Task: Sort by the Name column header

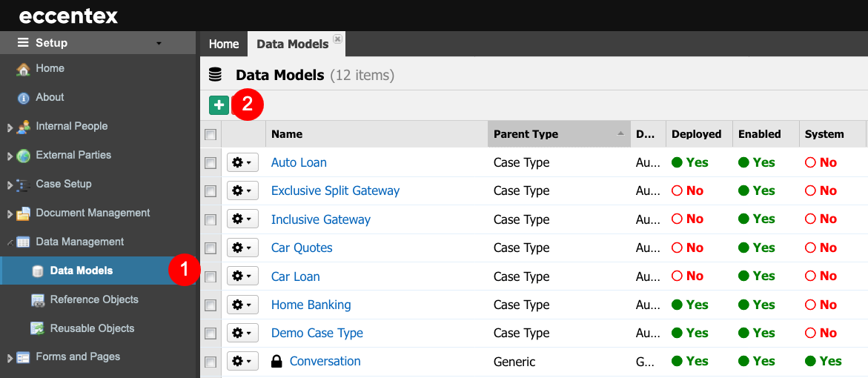Action: [377, 134]
